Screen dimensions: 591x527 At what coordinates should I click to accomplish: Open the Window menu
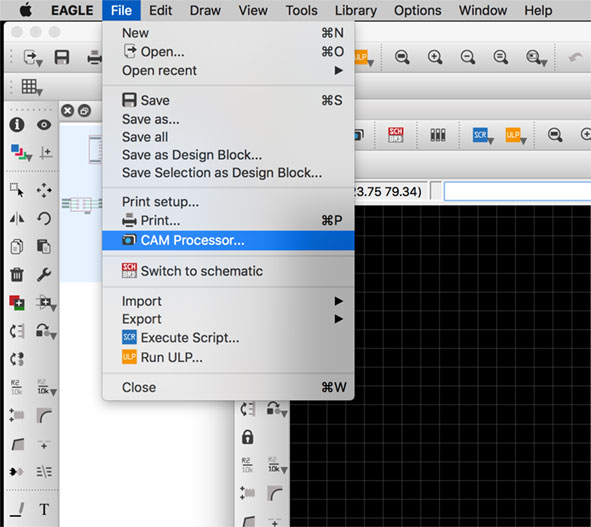(483, 10)
